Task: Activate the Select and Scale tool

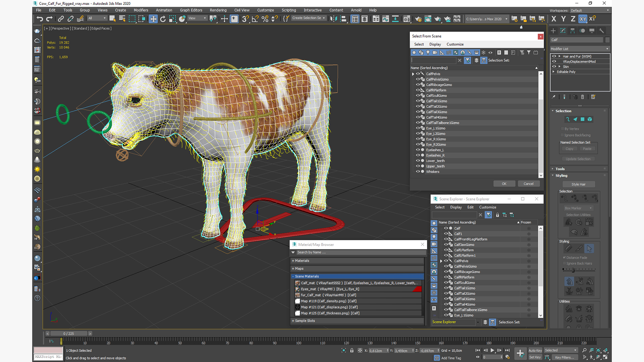Action: point(172,19)
